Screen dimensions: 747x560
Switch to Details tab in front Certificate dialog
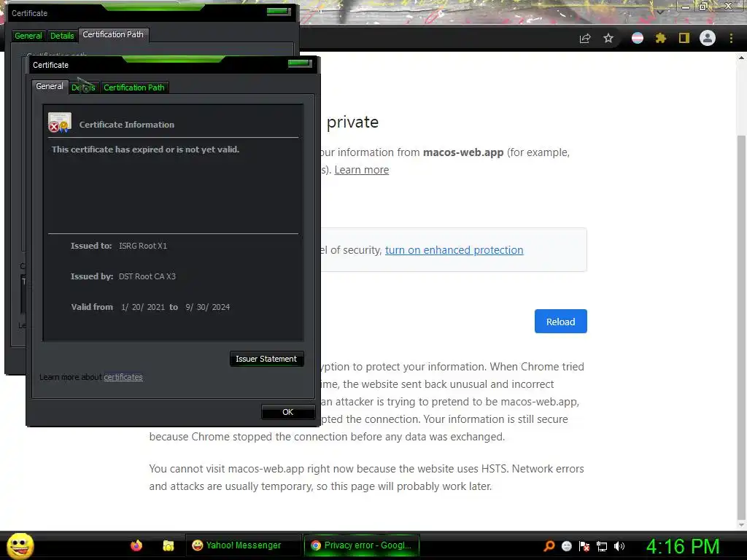tap(83, 87)
